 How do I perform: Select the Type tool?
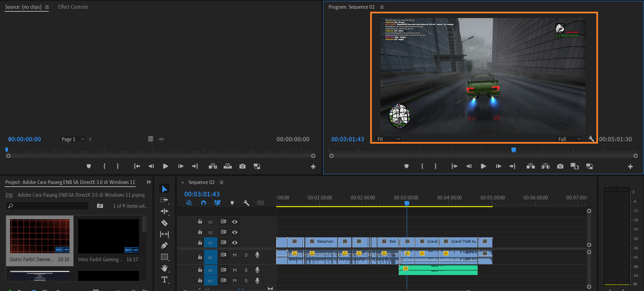point(165,279)
